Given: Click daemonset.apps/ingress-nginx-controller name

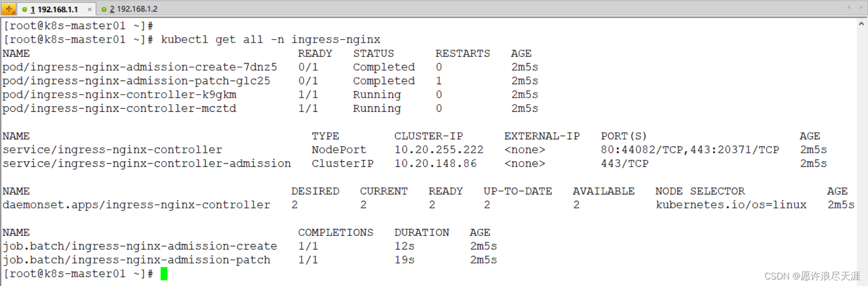Looking at the screenshot, I should 136,205.
